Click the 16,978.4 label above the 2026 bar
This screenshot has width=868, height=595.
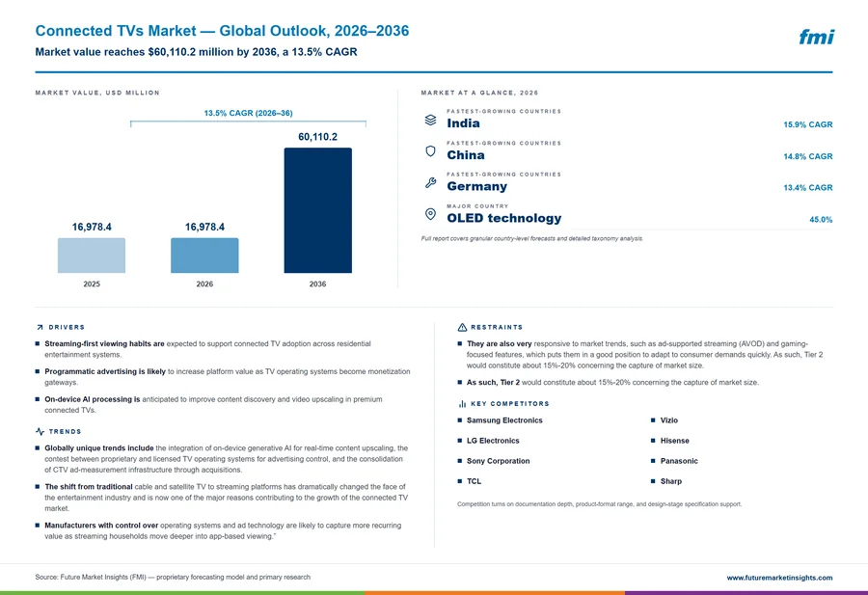pos(204,227)
